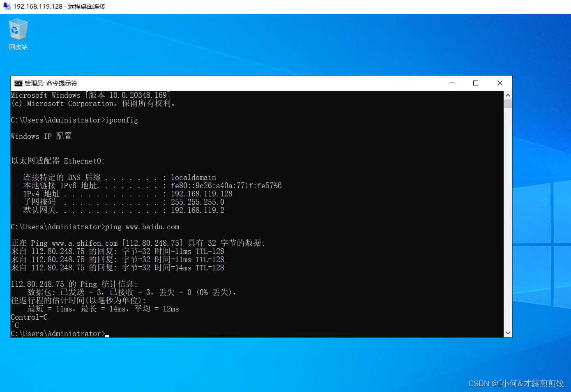Click the "(c) Microsoft Corporation" copyright line
The image size is (571, 392).
93,104
